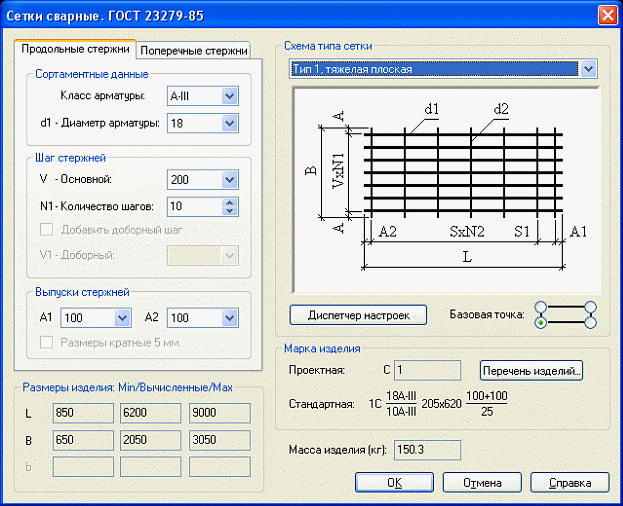Increase N1 Количество шагов spinner up

[x=230, y=203]
